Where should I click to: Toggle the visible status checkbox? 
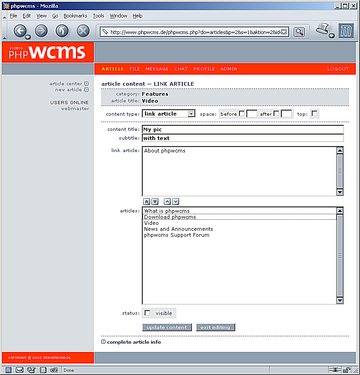pos(147,313)
